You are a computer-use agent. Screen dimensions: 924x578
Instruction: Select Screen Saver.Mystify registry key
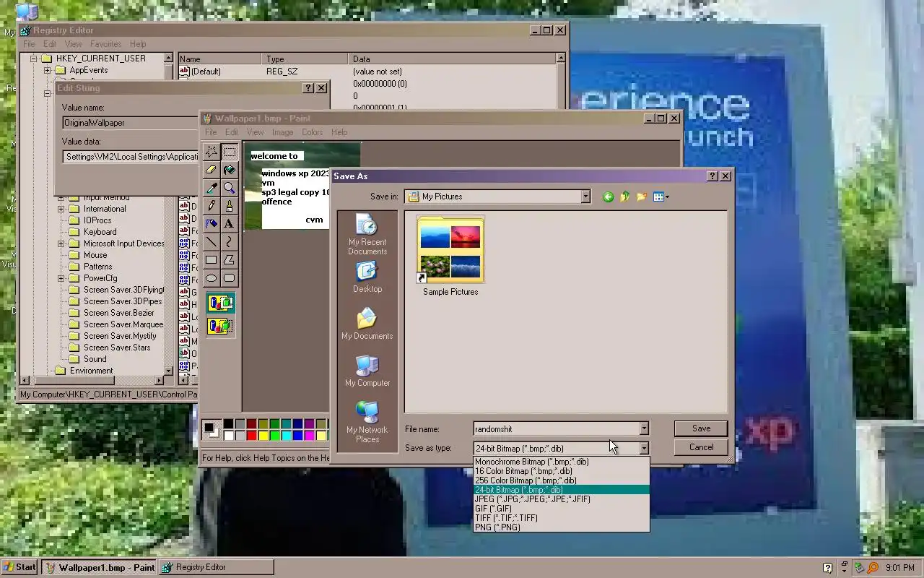pyautogui.click(x=120, y=336)
